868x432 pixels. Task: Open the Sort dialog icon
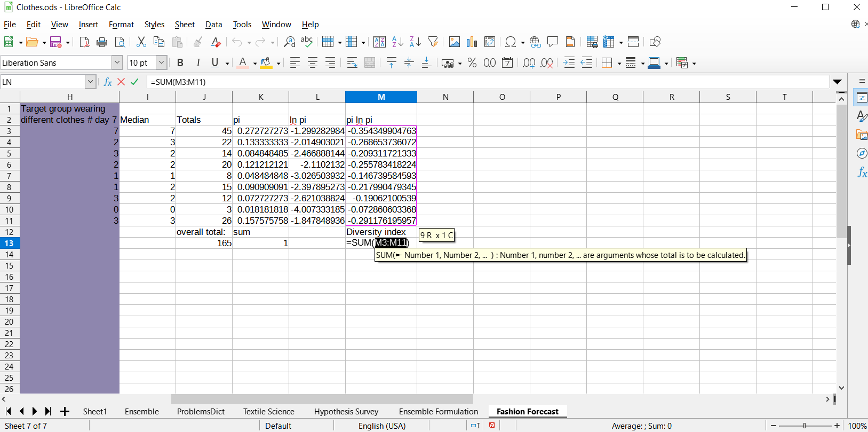point(379,42)
